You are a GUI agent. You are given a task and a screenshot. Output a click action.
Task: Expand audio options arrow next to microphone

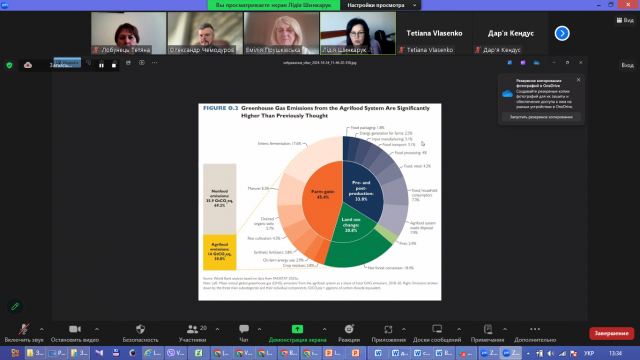(x=42, y=329)
